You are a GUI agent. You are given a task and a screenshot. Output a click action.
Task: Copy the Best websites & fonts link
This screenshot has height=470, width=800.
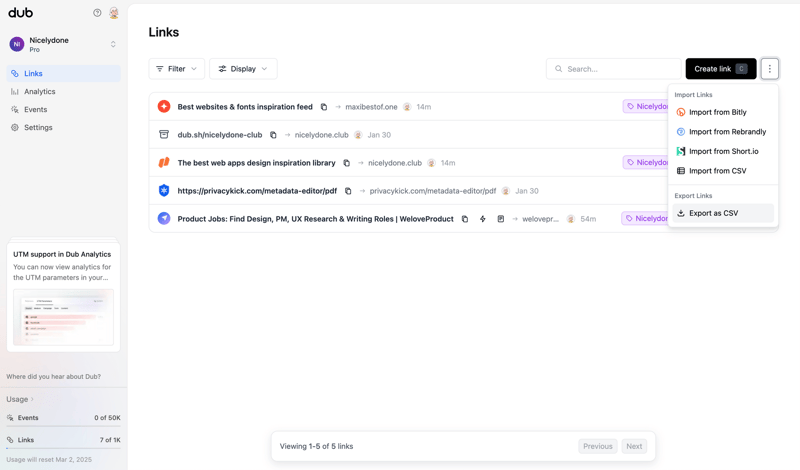323,107
